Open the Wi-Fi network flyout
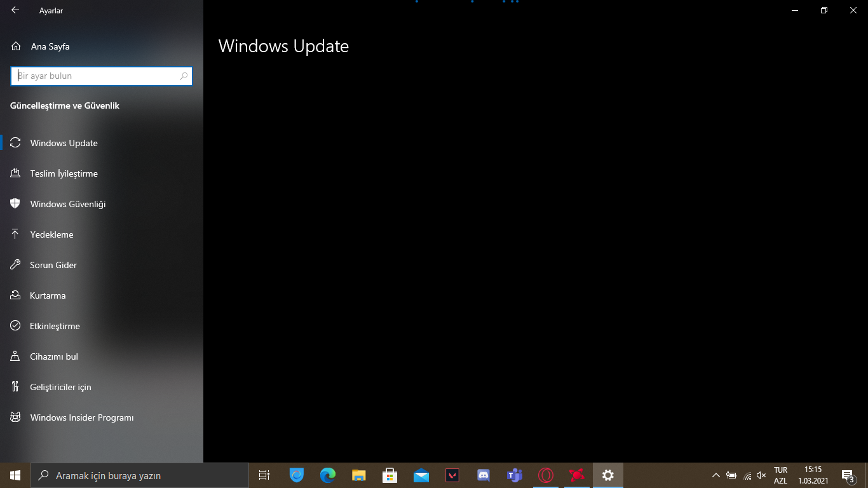Viewport: 868px width, 488px height. click(x=747, y=475)
